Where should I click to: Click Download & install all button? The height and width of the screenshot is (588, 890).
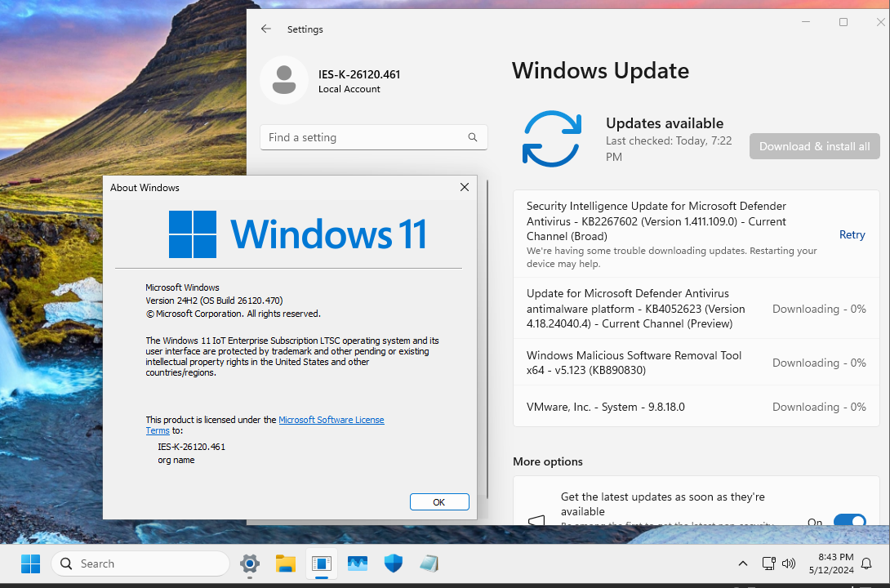click(x=815, y=146)
